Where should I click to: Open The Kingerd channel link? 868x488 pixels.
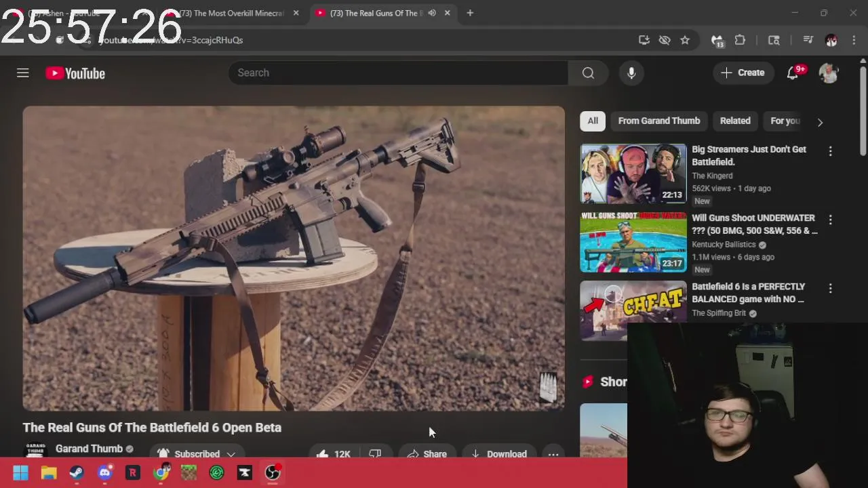[x=712, y=176]
